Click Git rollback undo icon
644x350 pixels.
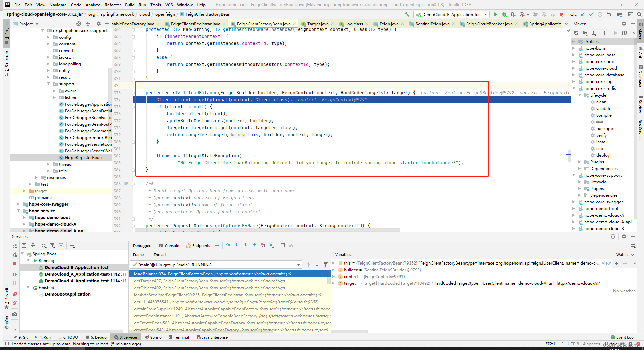tap(609, 14)
